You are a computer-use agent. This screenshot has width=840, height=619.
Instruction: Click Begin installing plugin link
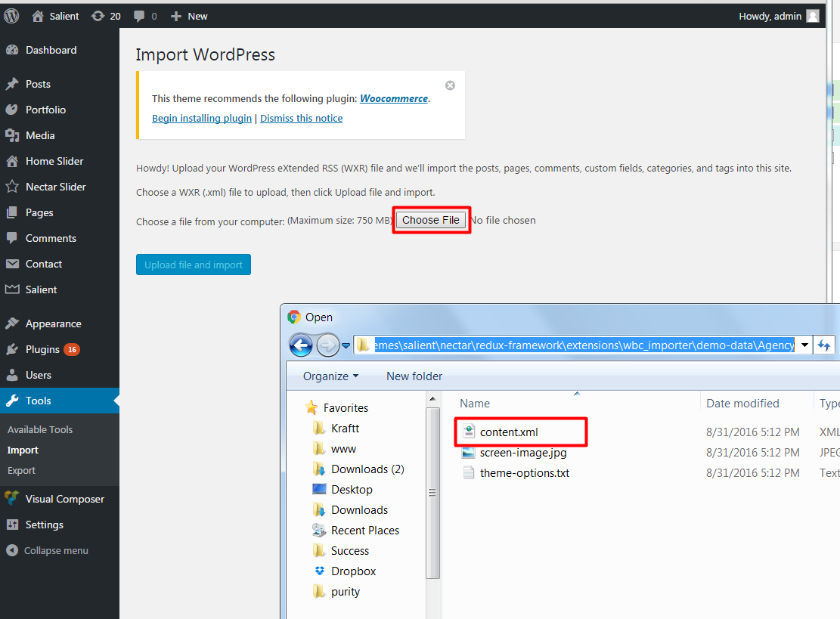point(202,119)
